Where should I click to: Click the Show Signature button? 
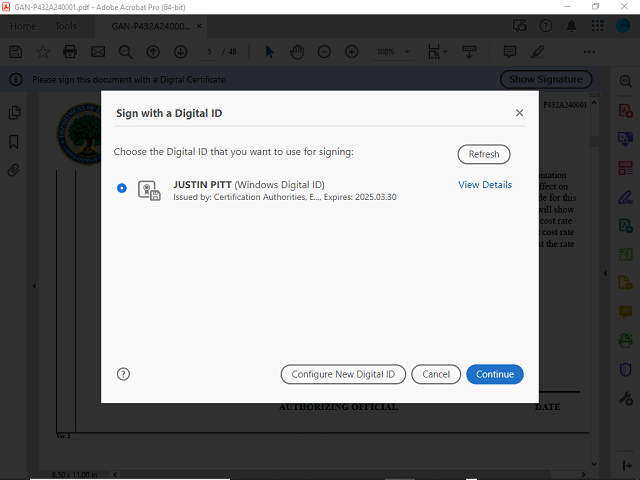(x=546, y=79)
